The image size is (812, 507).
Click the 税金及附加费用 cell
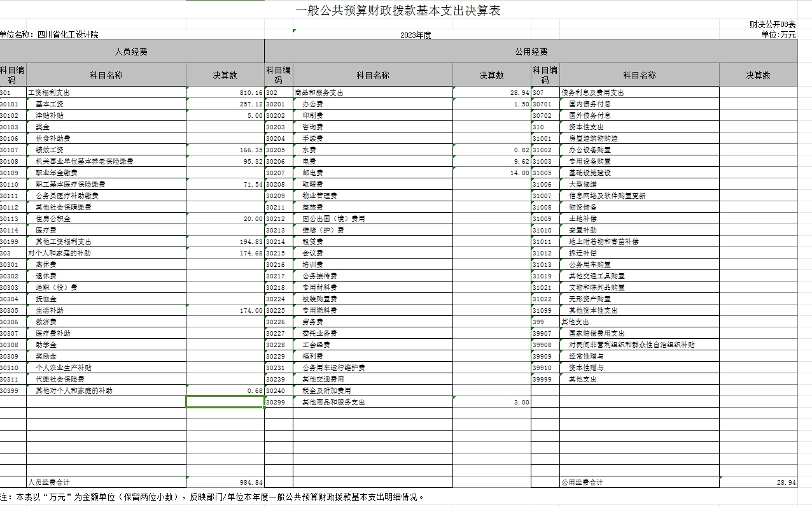373,390
